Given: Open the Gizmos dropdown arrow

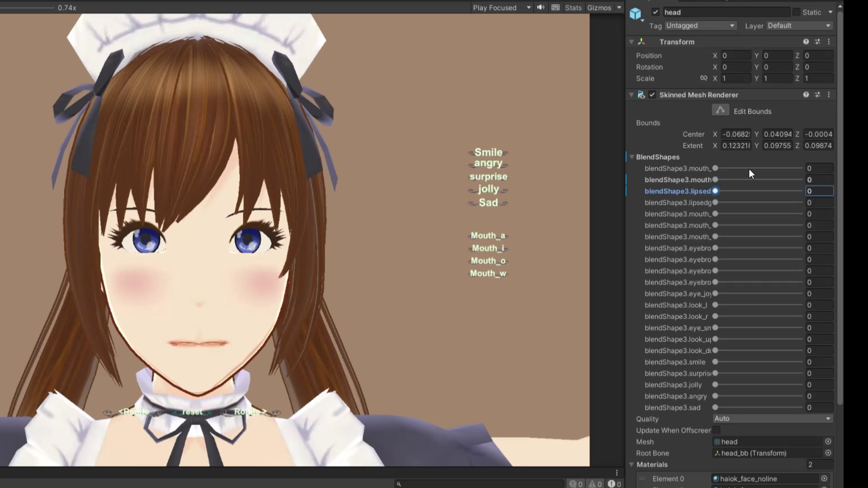Looking at the screenshot, I should [619, 8].
